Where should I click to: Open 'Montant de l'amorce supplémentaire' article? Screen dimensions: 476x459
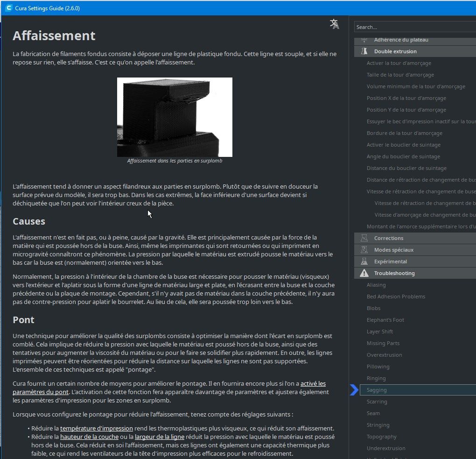(421, 226)
